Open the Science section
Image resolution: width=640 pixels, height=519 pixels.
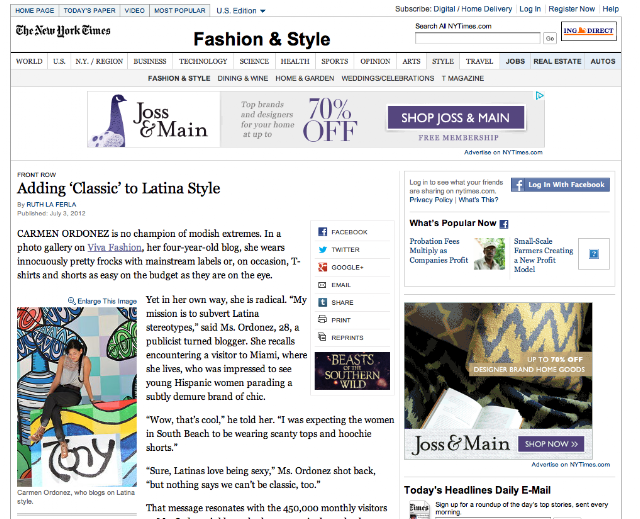[254, 61]
